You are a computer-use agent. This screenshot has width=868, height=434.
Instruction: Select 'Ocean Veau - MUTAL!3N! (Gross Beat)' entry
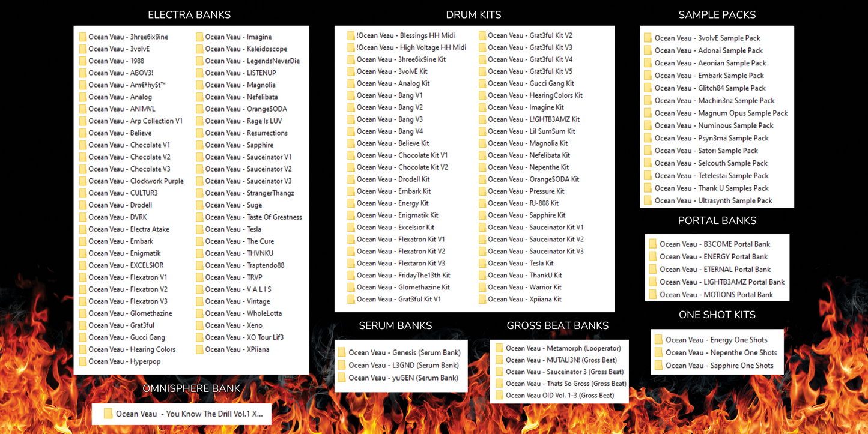pos(562,360)
